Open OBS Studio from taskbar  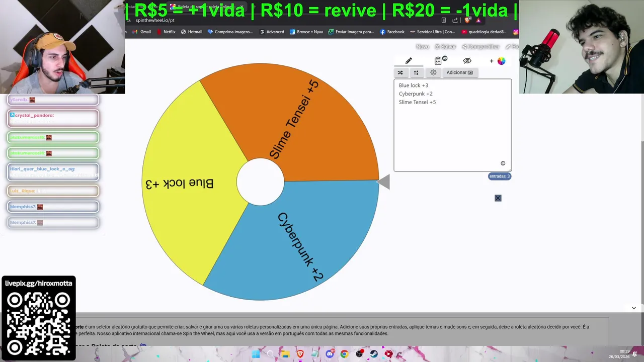tap(359, 354)
